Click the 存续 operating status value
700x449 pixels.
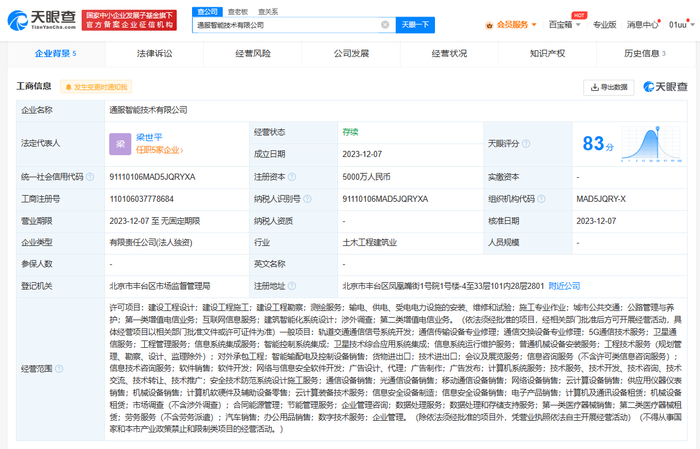tap(350, 132)
